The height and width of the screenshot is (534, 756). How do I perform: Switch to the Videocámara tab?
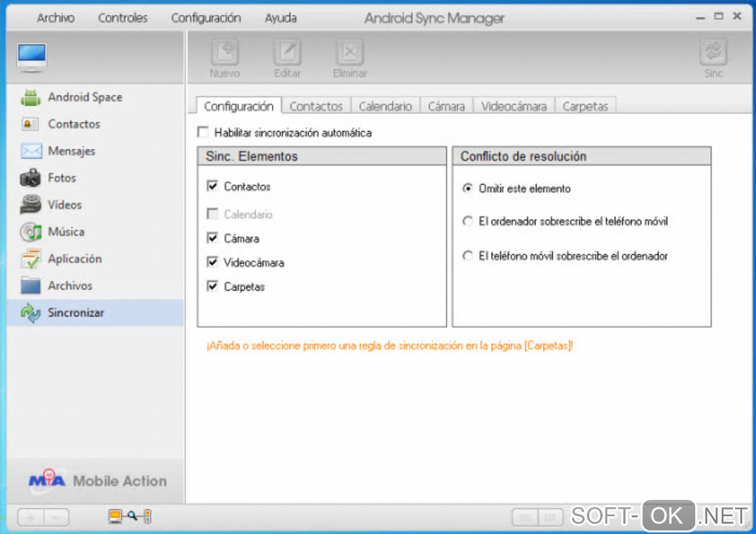[x=514, y=106]
